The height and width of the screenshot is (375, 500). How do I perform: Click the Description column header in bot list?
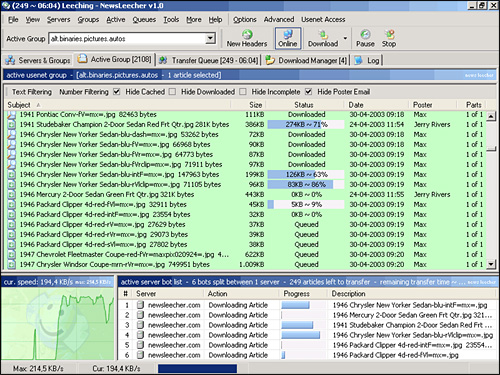[412, 294]
